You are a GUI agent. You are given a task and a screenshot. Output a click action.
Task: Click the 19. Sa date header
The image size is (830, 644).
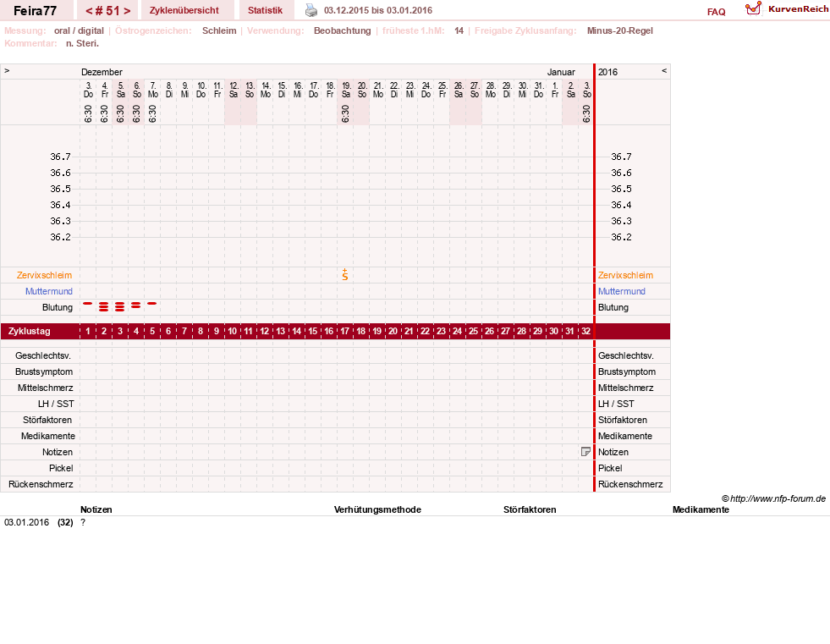(346, 90)
